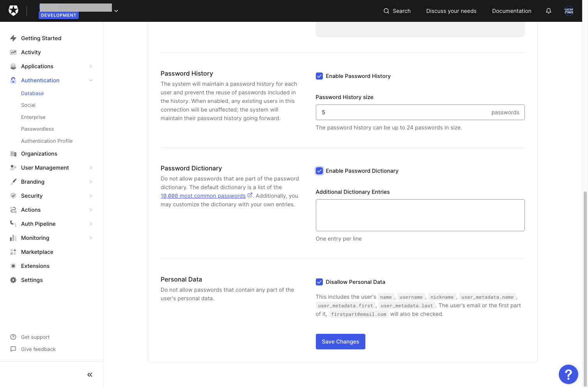Click the Activity chart icon

click(x=13, y=52)
